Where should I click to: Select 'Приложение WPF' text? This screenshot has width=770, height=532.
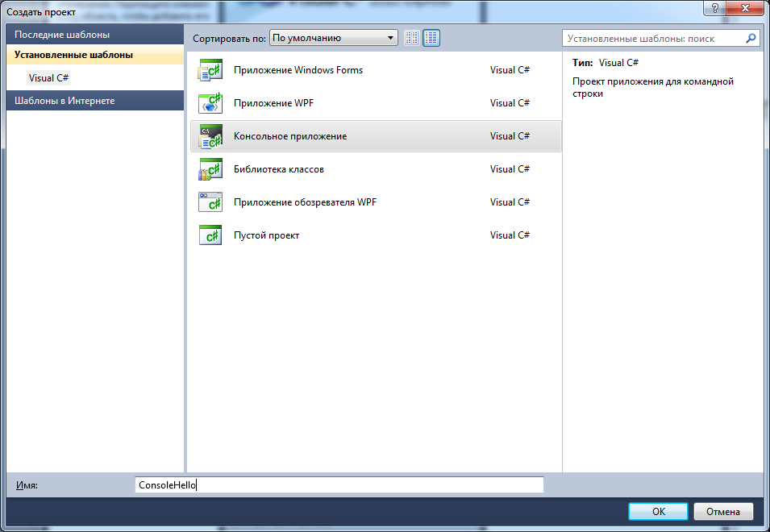click(x=273, y=103)
